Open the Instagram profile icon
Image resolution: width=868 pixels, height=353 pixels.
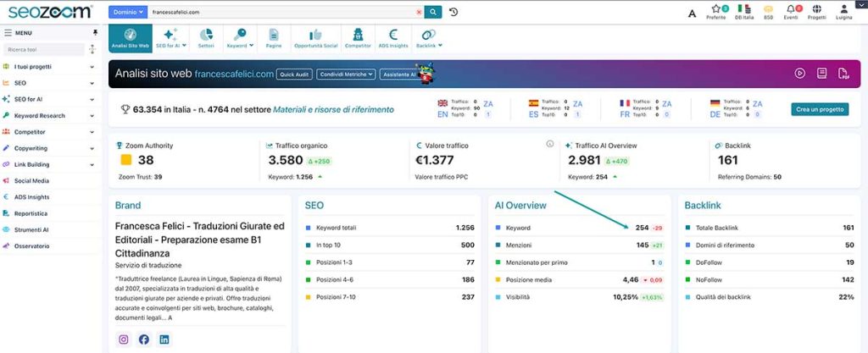(124, 339)
